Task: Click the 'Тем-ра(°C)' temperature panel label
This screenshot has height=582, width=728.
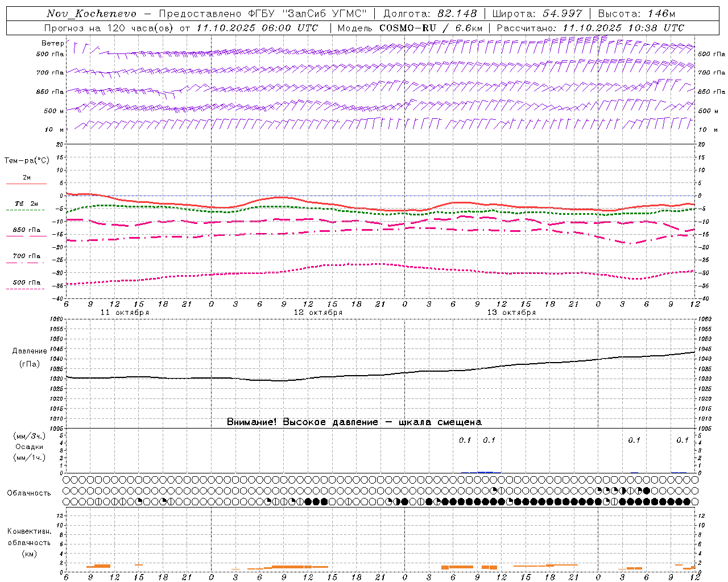Action: [27, 161]
